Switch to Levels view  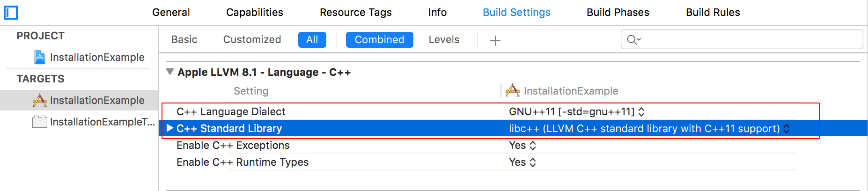[444, 40]
